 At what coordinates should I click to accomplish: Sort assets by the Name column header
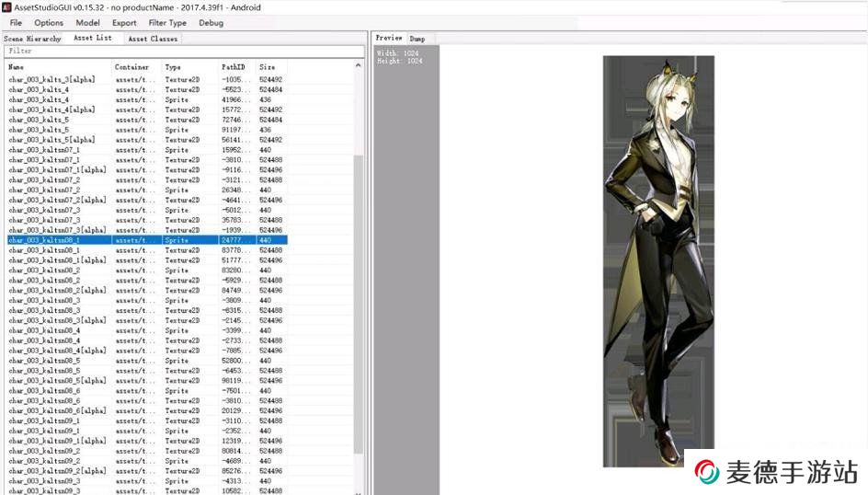tap(58, 67)
